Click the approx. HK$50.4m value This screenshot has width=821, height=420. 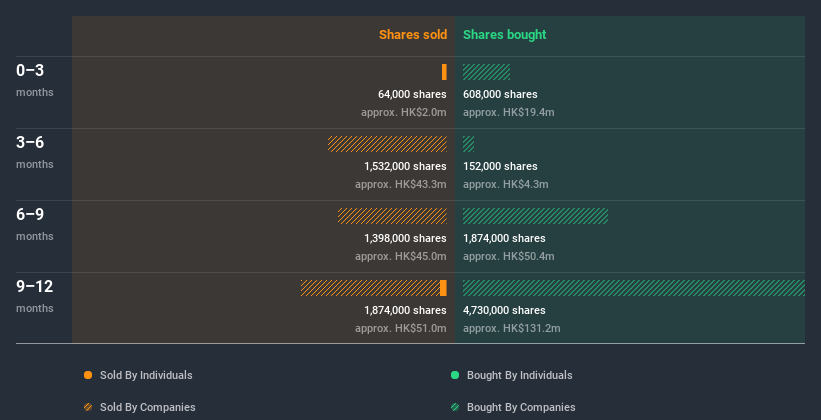pos(509,257)
